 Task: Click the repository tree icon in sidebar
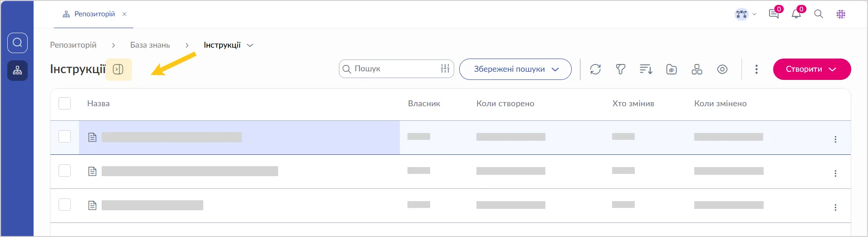point(17,70)
